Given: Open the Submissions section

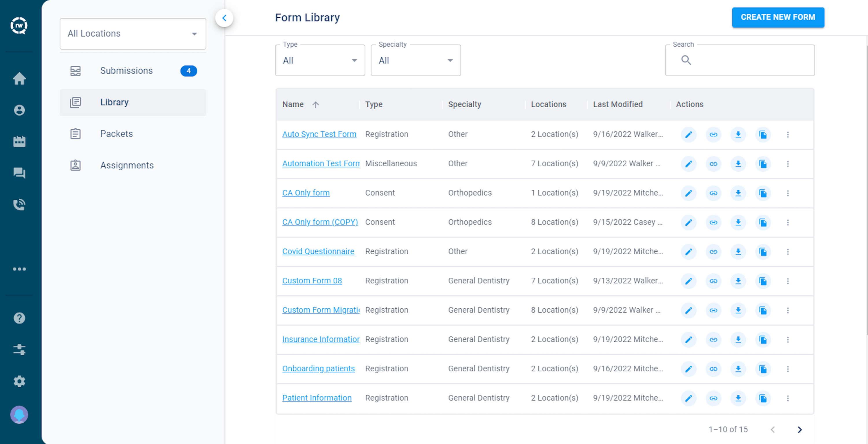Looking at the screenshot, I should tap(133, 71).
